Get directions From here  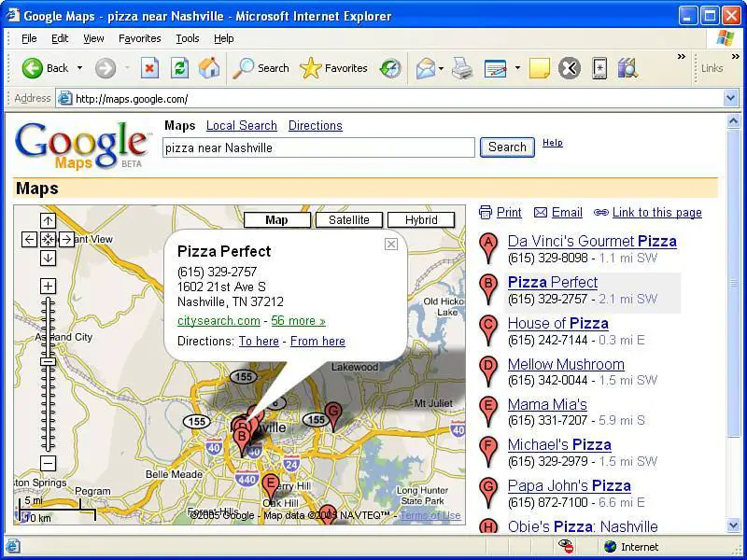tap(317, 342)
